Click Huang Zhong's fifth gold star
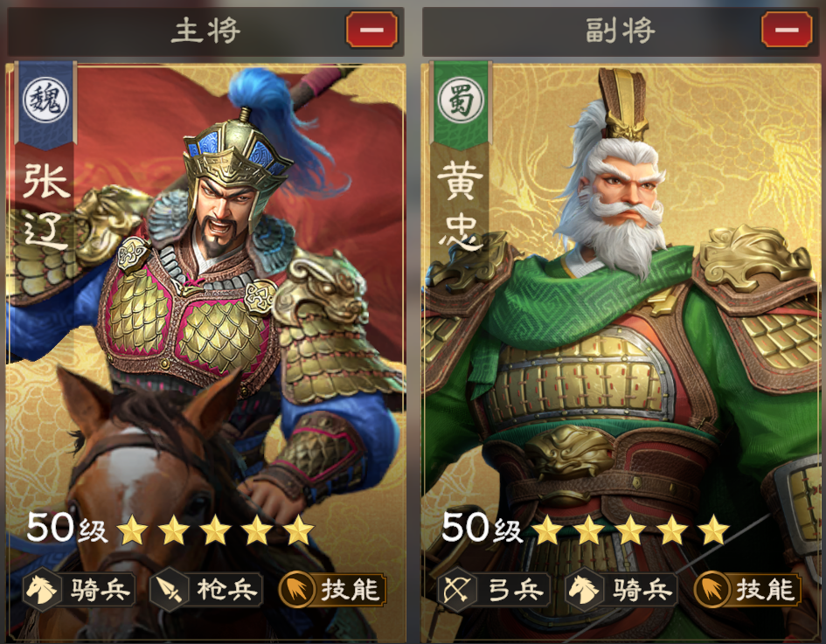 click(x=714, y=530)
